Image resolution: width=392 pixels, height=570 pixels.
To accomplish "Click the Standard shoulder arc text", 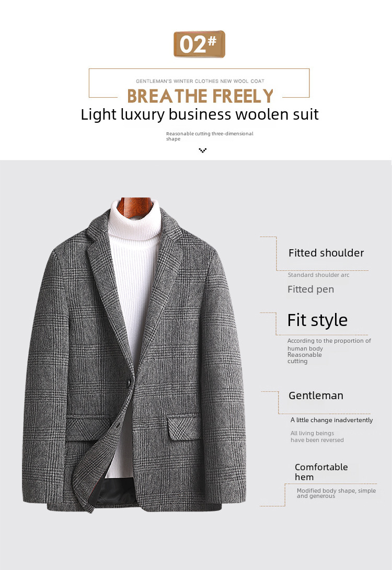I will [318, 275].
